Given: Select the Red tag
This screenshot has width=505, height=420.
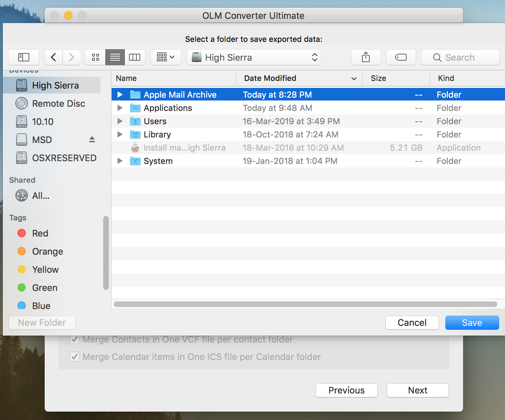Looking at the screenshot, I should coord(52,233).
